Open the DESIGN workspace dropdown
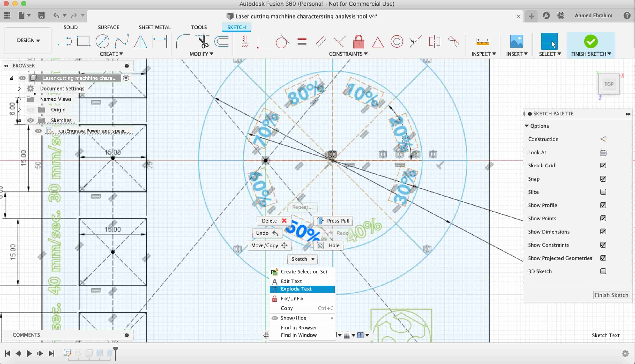635x364 pixels. click(x=28, y=40)
